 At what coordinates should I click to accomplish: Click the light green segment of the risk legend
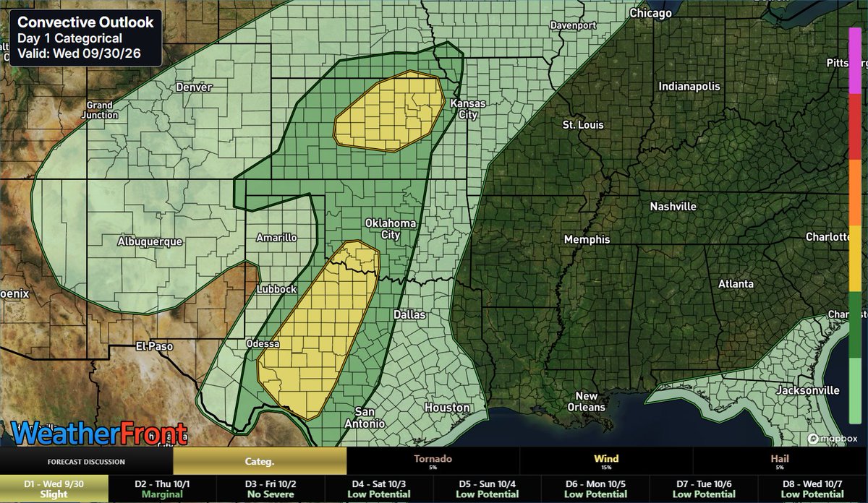854,390
